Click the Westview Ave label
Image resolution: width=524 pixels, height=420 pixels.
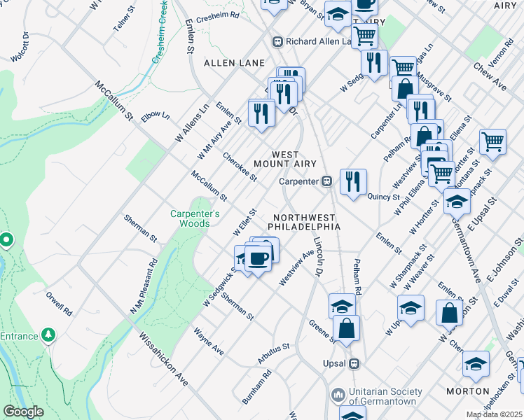click(296, 268)
